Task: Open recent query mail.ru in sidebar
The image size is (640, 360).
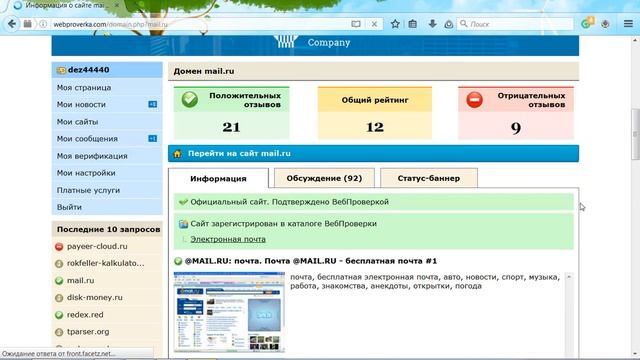Action: click(80, 280)
